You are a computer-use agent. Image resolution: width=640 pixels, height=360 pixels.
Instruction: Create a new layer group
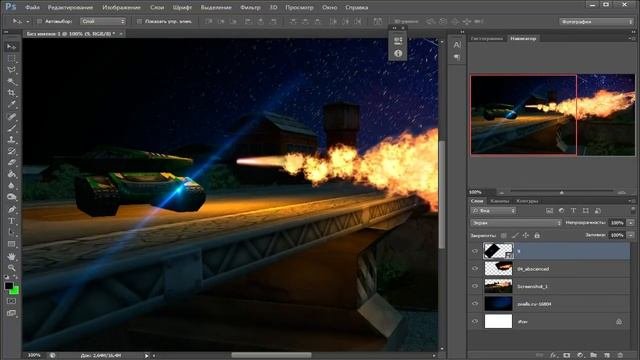tap(593, 355)
